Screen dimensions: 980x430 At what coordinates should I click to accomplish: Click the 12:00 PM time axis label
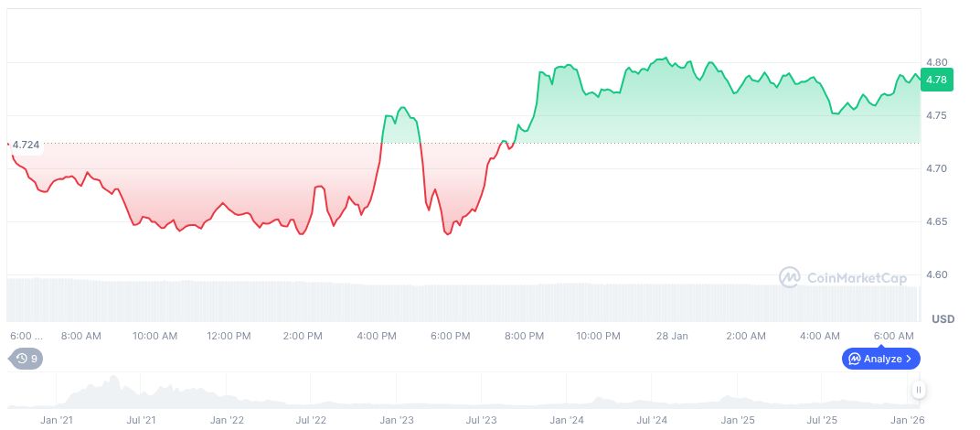tap(229, 336)
